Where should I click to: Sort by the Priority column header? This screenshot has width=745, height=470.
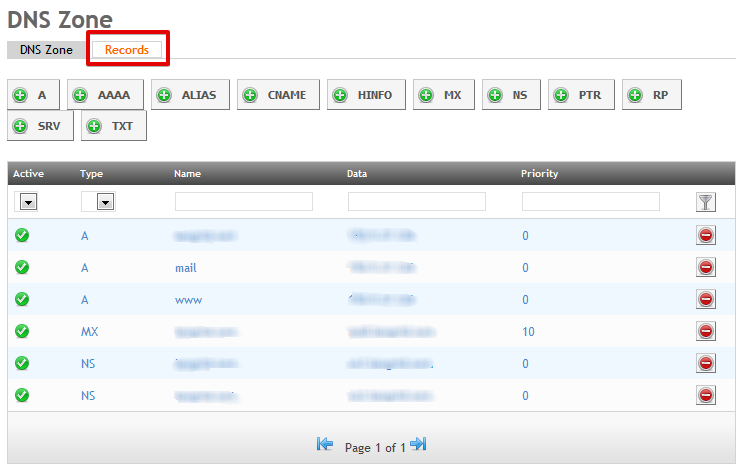[539, 173]
